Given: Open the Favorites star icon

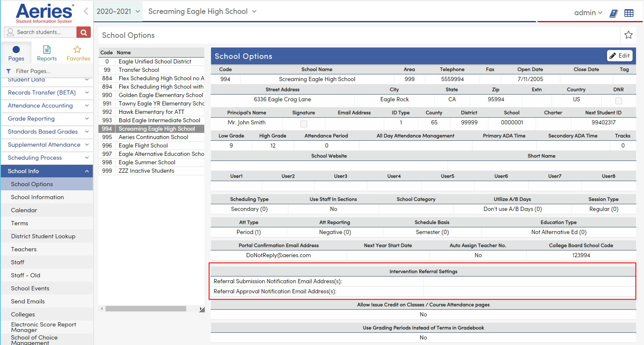Looking at the screenshot, I should [x=78, y=52].
